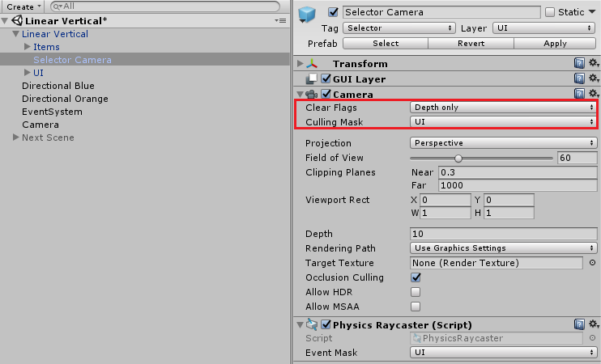Screen dimensions: 601x364
Task: Open the GUI Layer gear settings menu
Action: (594, 78)
